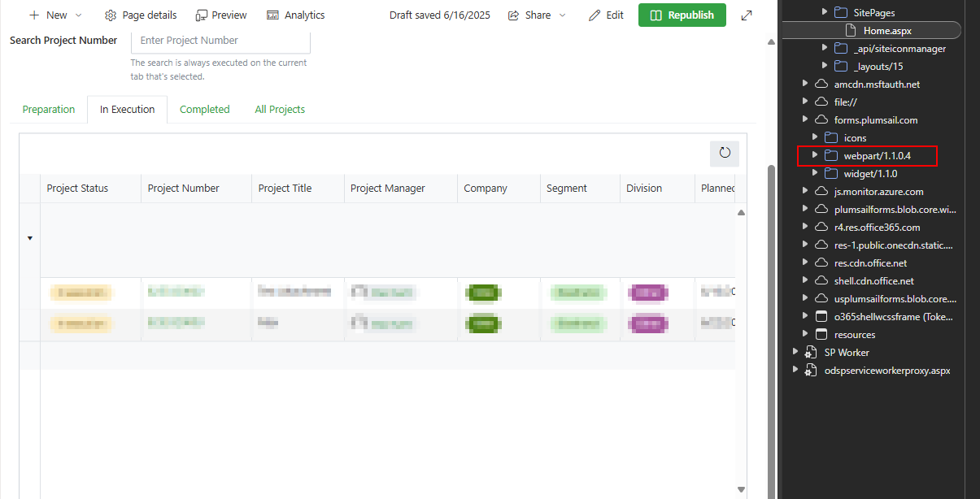Switch to the Completed tab
980x499 pixels.
(204, 110)
